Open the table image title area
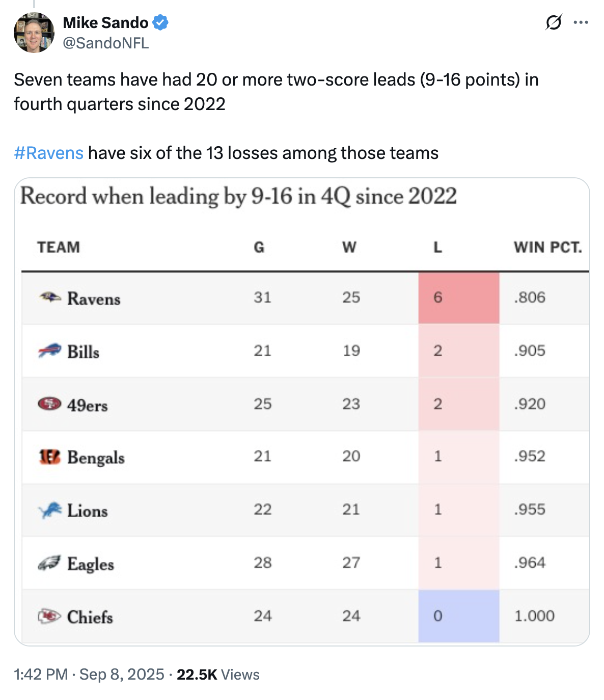Viewport: 604px width, 700px height. (238, 197)
